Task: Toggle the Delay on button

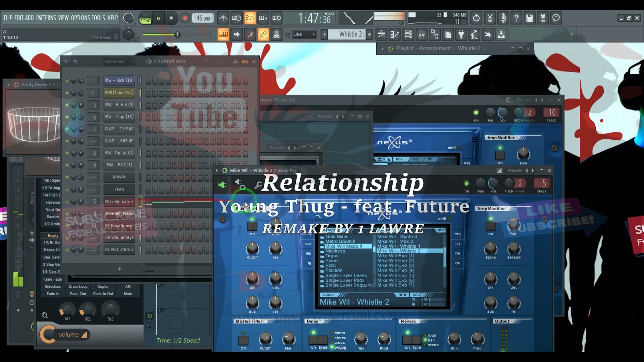Action: coord(313,340)
